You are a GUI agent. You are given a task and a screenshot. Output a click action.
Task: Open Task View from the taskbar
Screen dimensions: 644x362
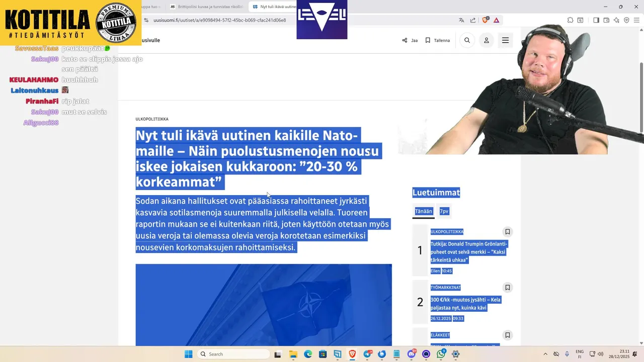point(278,354)
